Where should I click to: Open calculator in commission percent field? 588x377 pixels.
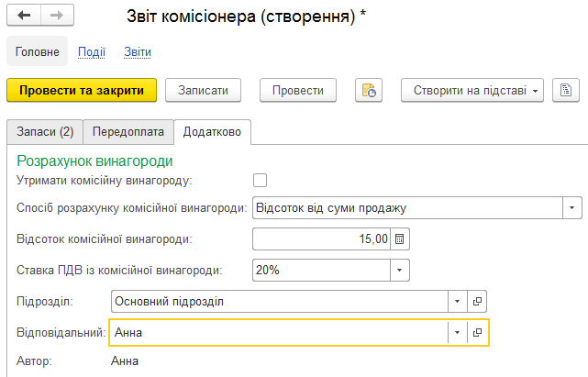[400, 239]
